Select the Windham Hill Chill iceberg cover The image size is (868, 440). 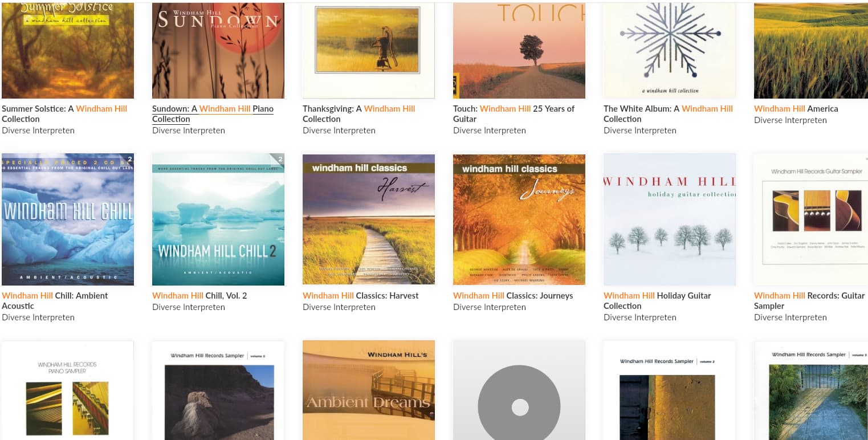click(68, 219)
